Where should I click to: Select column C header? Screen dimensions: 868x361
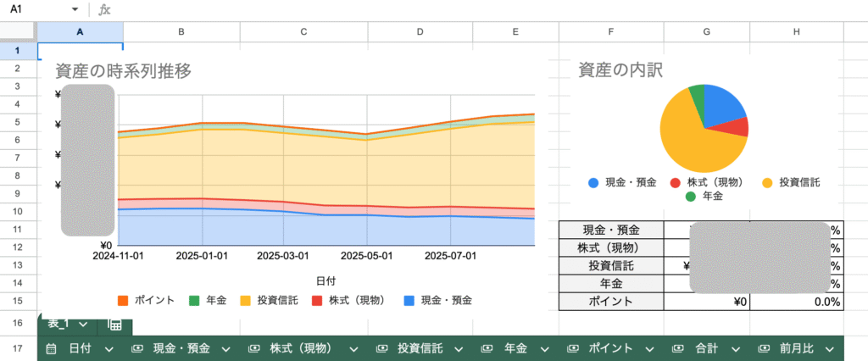tap(303, 31)
